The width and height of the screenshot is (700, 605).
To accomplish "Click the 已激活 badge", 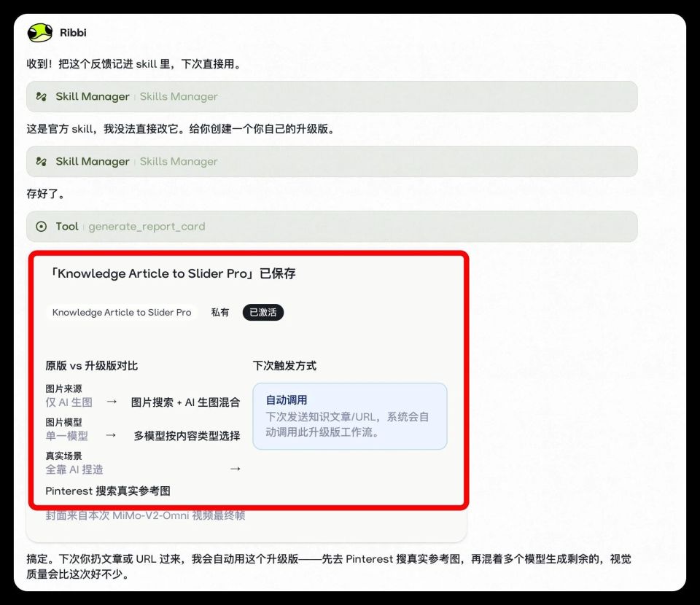I will (x=263, y=312).
